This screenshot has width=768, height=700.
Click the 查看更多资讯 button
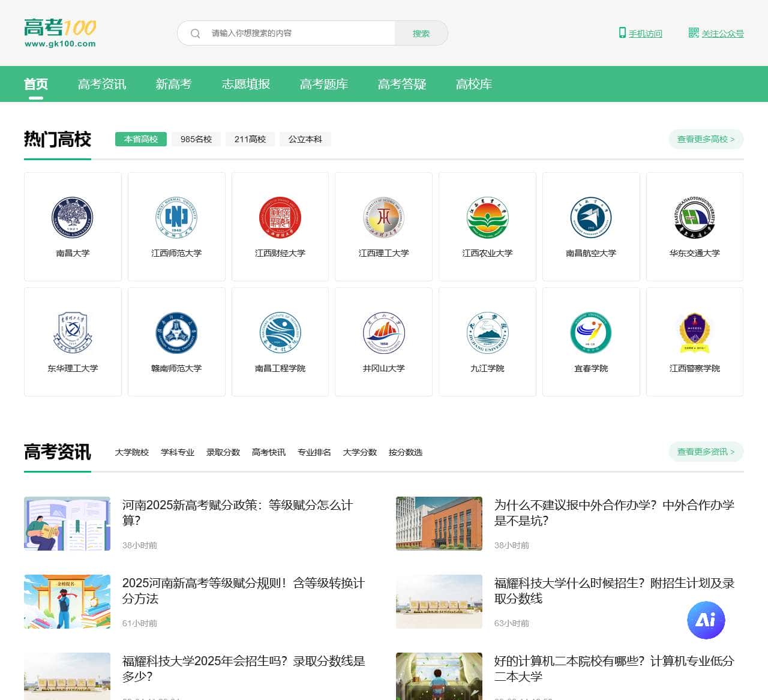coord(706,452)
